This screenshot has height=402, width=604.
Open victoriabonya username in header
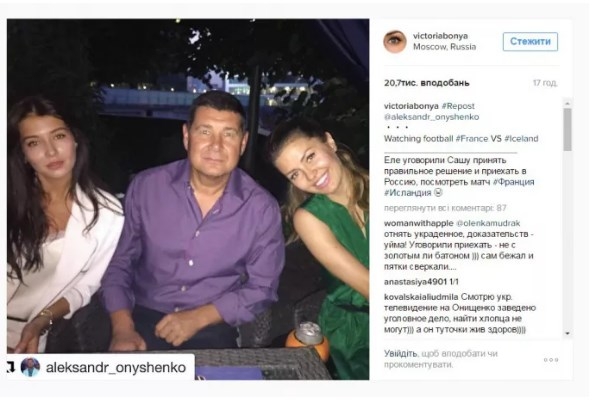440,36
